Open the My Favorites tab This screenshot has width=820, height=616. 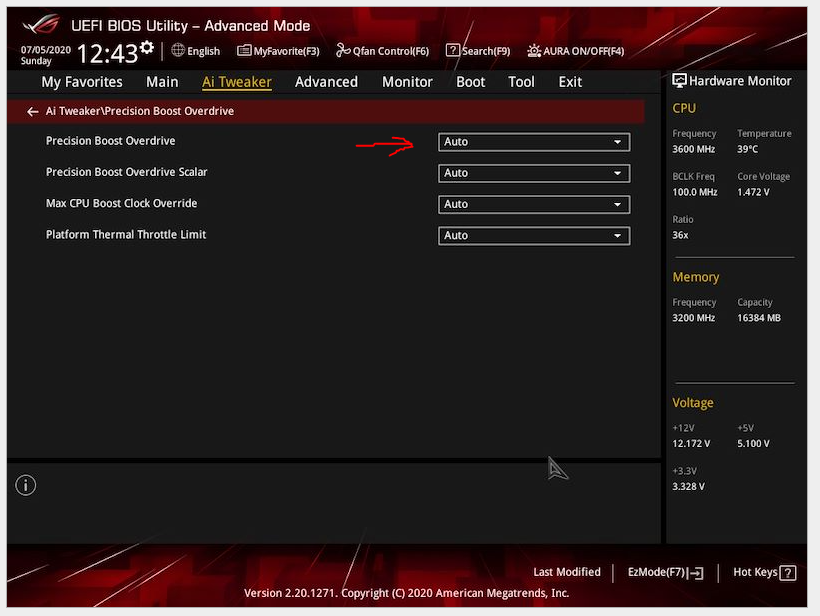(82, 82)
